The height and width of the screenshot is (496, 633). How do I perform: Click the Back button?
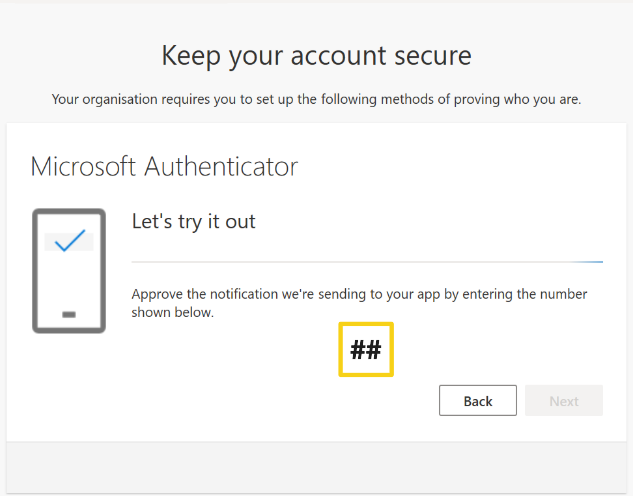[478, 400]
